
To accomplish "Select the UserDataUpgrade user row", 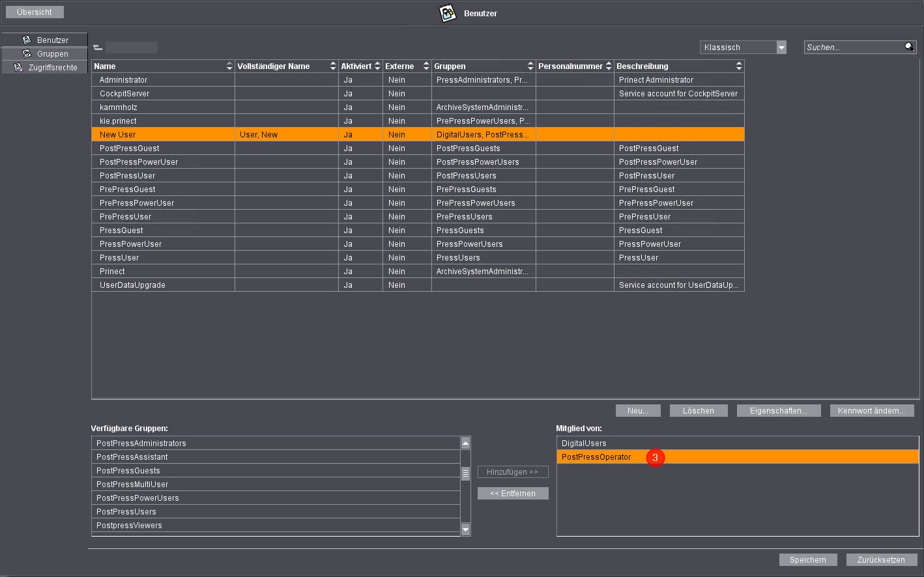I will (418, 285).
